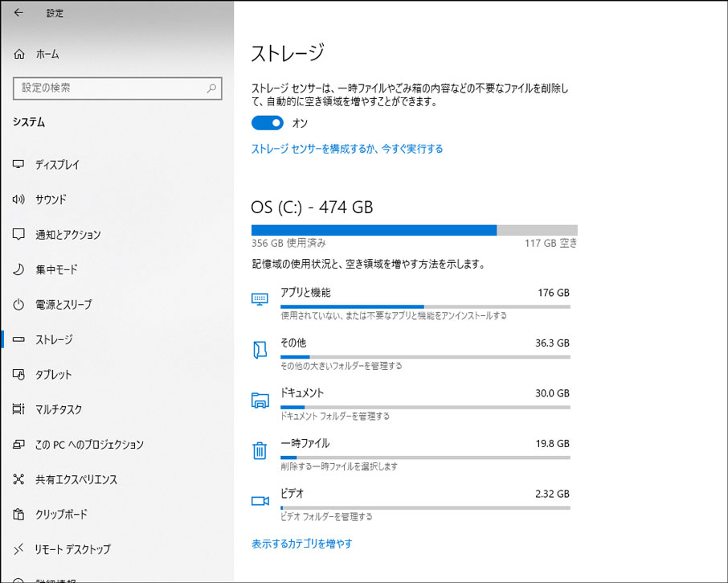Select the クリップボード clipboard icon

coord(18,515)
